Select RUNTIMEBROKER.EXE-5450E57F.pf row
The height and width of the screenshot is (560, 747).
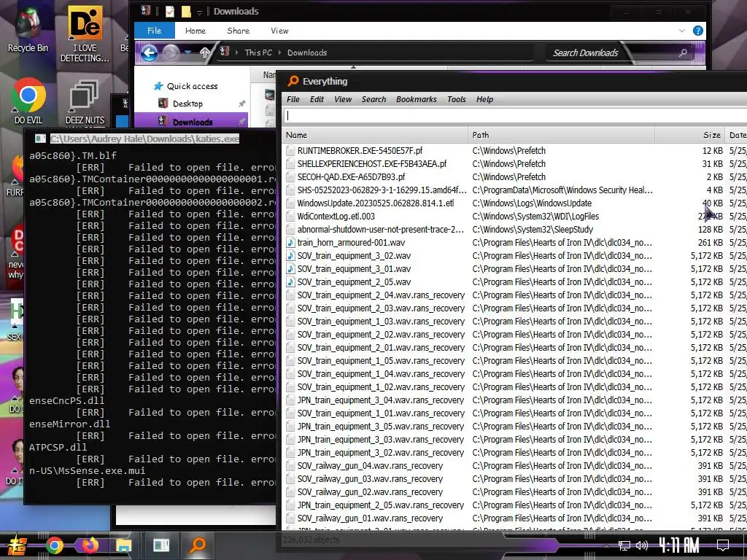point(516,150)
